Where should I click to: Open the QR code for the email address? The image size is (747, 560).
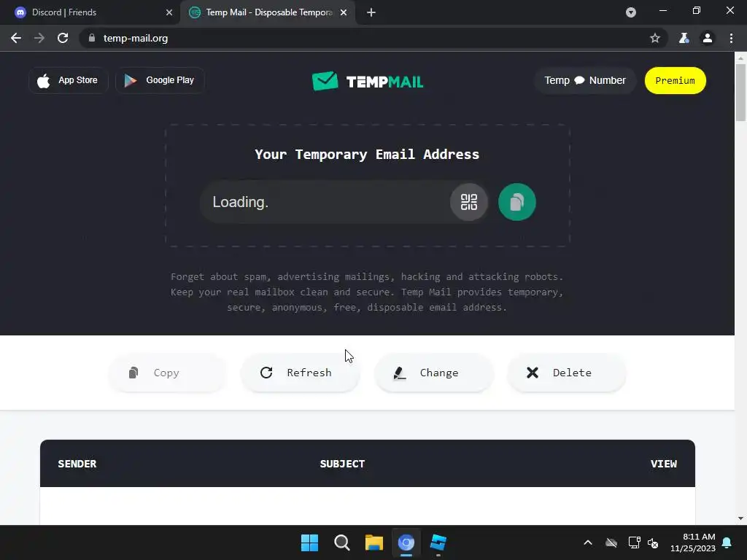(x=469, y=202)
